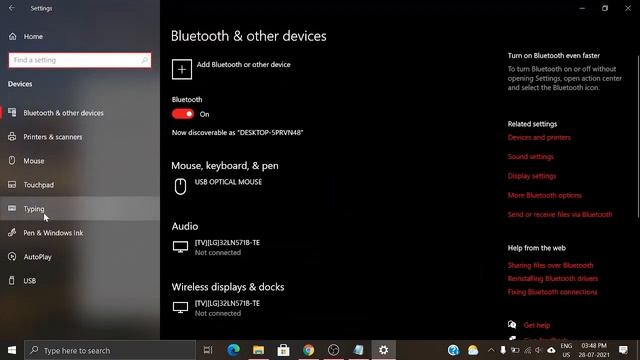Viewport: 640px width, 360px height.
Task: Open Sound settings link
Action: (x=531, y=157)
